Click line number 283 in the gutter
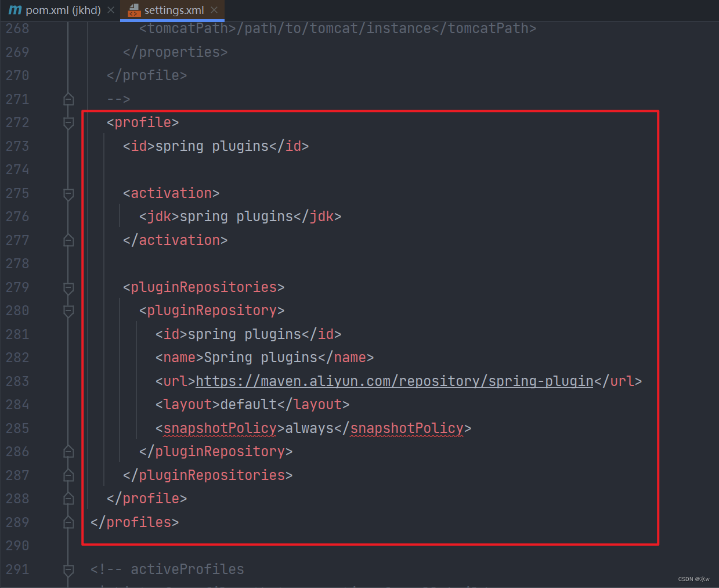 (x=17, y=381)
